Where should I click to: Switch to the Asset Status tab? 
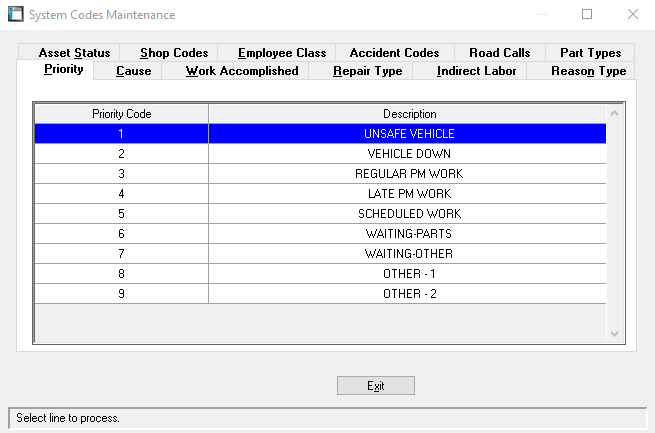point(74,53)
